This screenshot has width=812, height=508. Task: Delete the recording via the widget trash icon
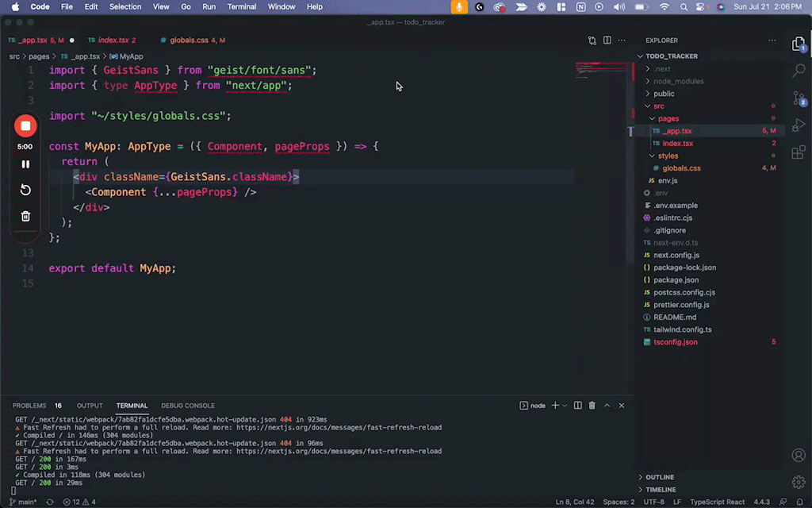click(25, 215)
